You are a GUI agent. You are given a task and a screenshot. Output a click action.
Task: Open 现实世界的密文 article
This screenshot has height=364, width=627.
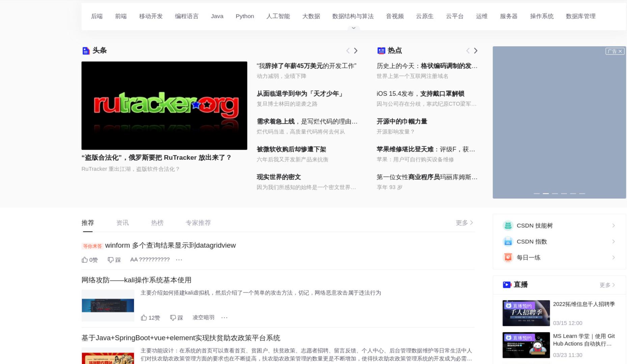coord(279,177)
